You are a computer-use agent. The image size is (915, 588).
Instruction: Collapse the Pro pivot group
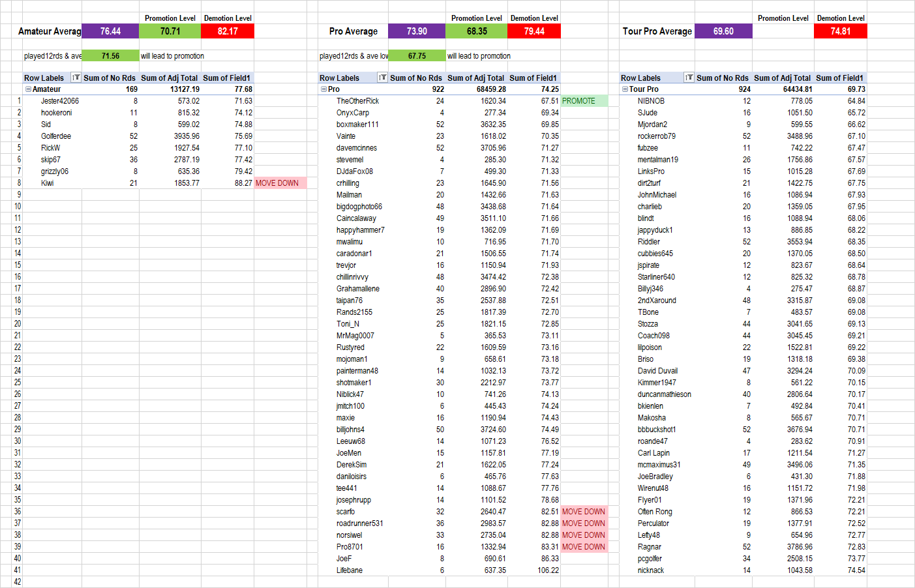pos(323,89)
